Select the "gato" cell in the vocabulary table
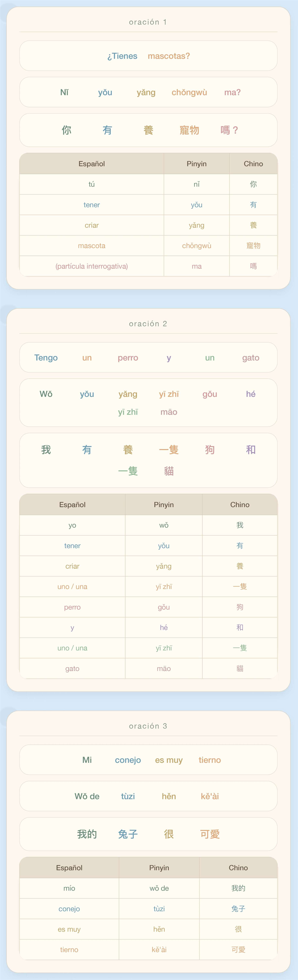 pyautogui.click(x=72, y=668)
